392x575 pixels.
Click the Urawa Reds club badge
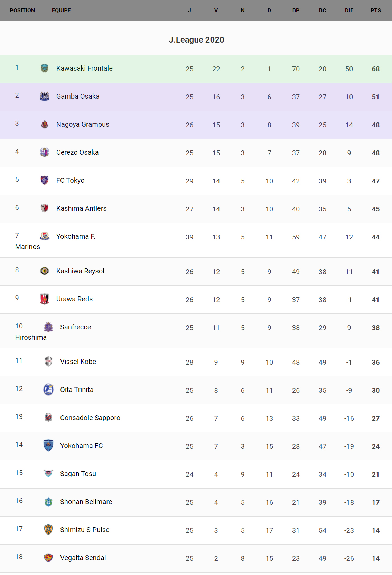tap(45, 299)
